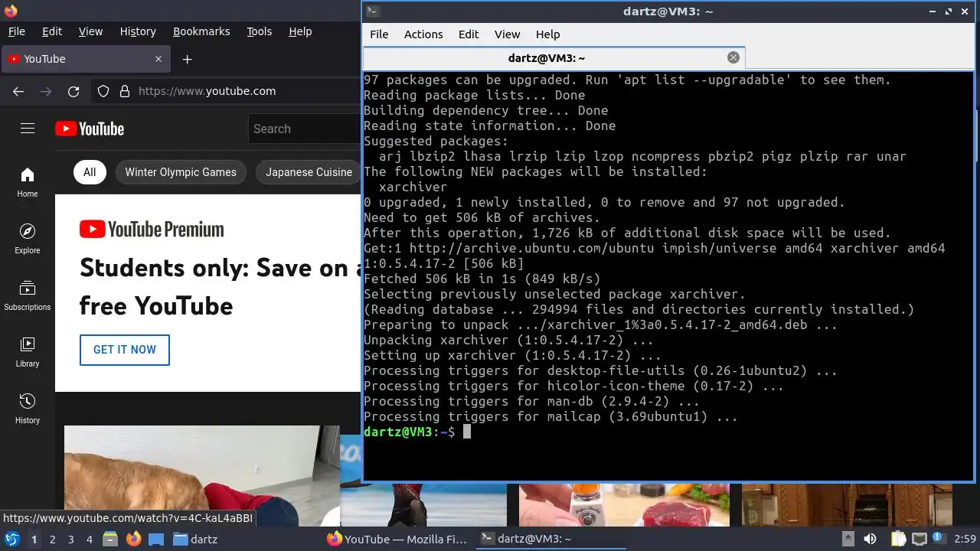This screenshot has width=980, height=551.
Task: Open Subscriptions in the YouTube sidebar
Action: (x=28, y=296)
